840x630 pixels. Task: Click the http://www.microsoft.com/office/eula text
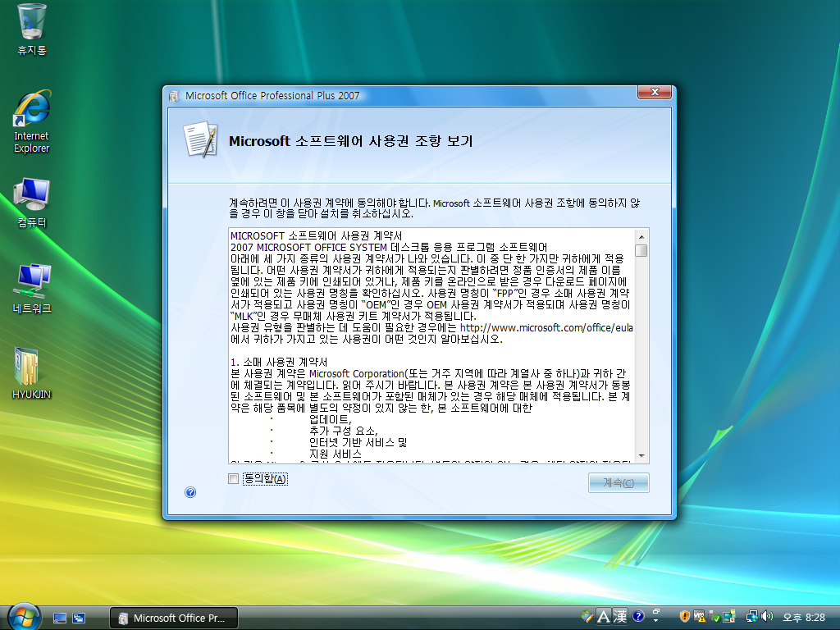tap(546, 328)
